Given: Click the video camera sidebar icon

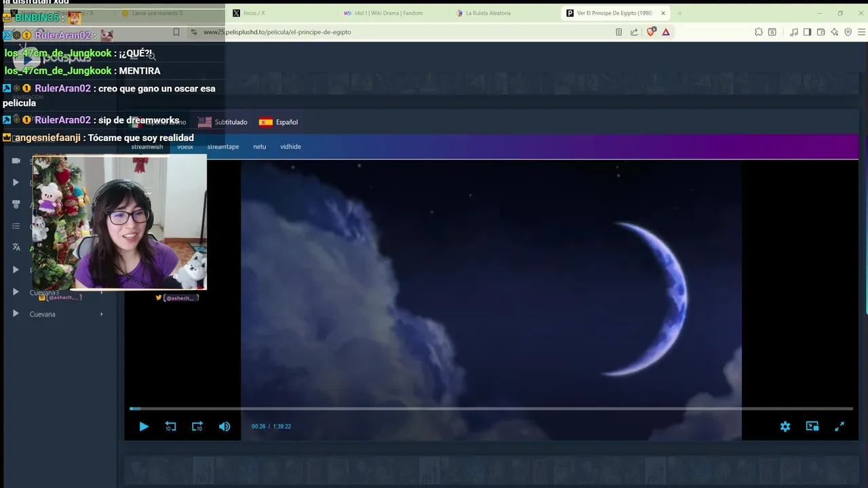Looking at the screenshot, I should click(16, 161).
